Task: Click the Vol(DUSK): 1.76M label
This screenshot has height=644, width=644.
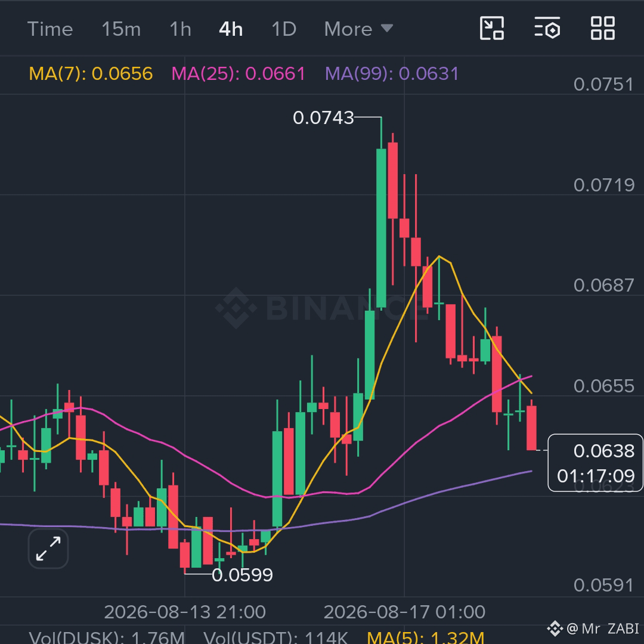Action: click(x=107, y=637)
